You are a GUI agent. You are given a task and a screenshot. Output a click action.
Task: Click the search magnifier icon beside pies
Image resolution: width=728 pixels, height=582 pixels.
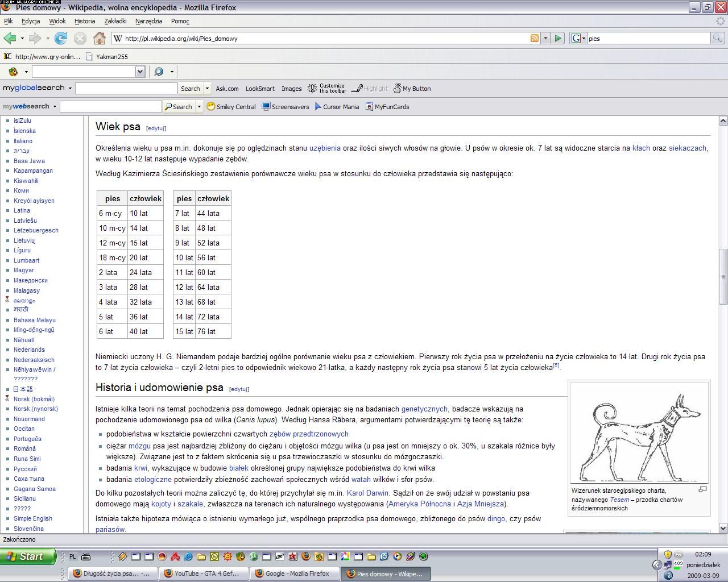point(718,38)
